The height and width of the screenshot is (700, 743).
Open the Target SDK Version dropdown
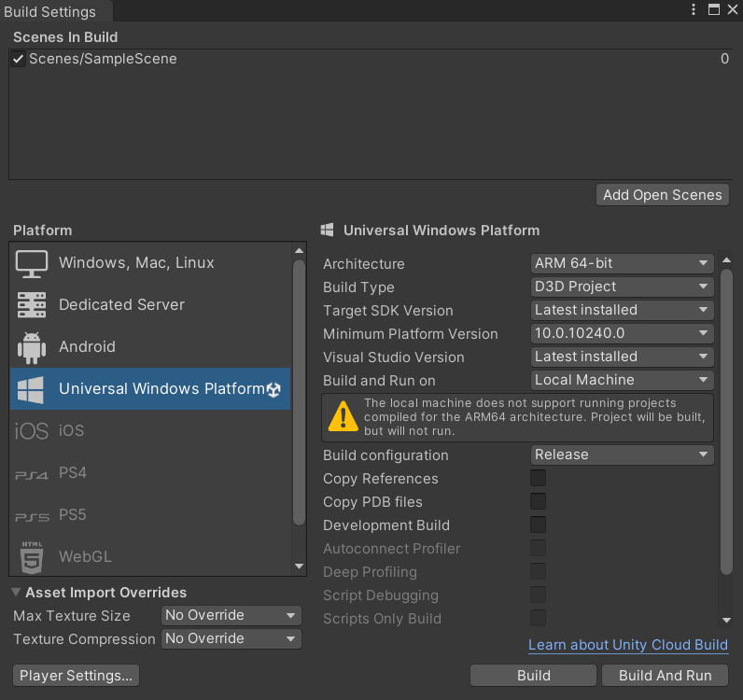click(x=622, y=310)
